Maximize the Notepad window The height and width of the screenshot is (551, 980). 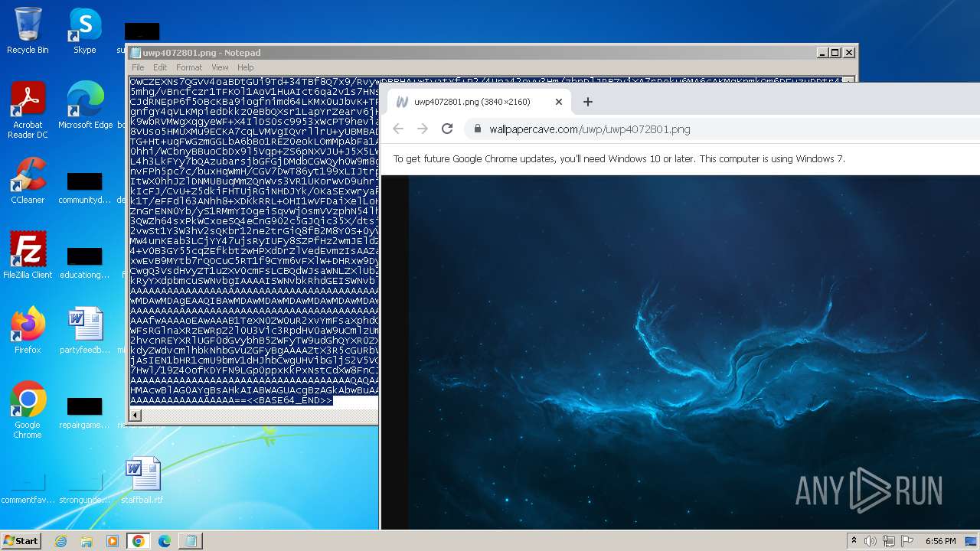pos(835,53)
